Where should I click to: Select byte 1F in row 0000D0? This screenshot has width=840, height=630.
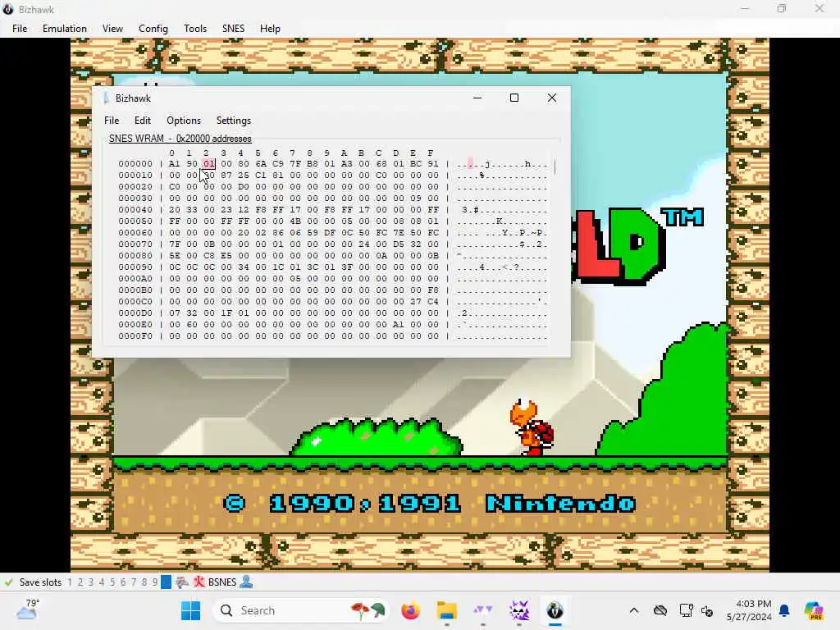[x=226, y=313]
